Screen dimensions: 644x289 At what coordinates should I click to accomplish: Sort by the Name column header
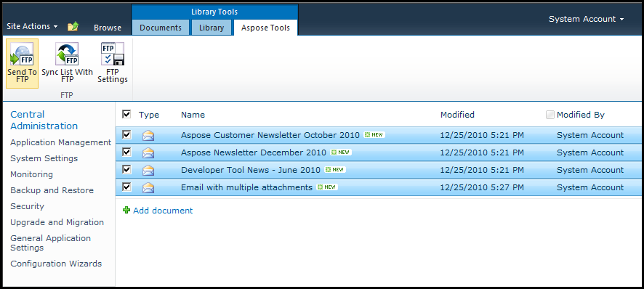193,115
